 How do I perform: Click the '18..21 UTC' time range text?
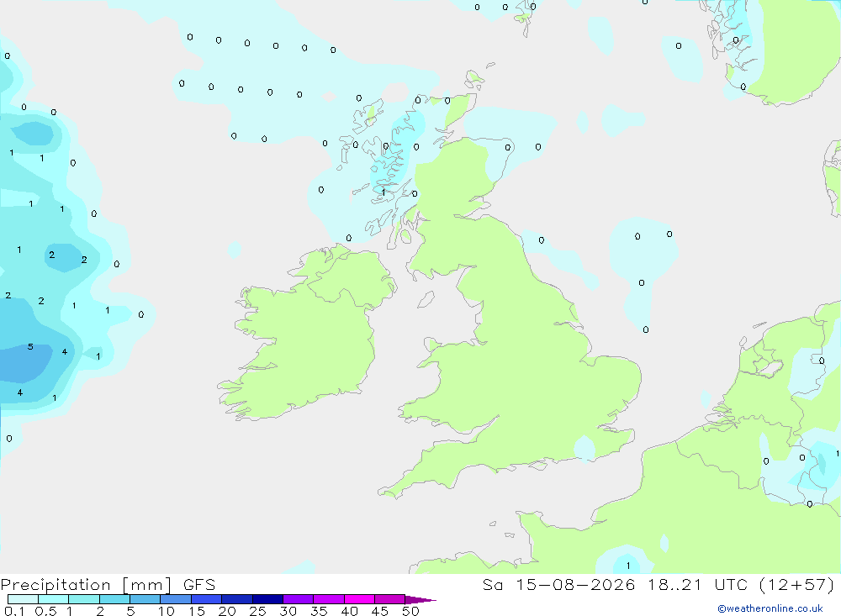click(697, 584)
